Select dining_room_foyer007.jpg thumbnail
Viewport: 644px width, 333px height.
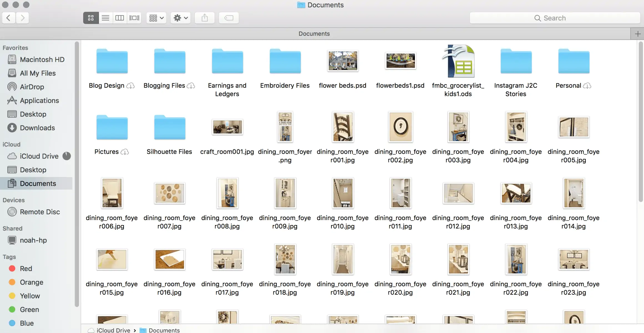click(170, 193)
